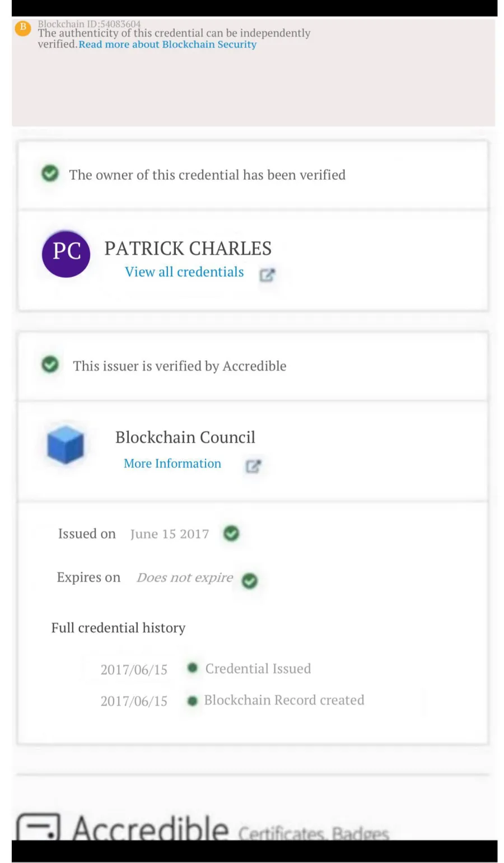The height and width of the screenshot is (863, 504).
Task: Click the blue cube Blockchain Council logo
Action: click(66, 445)
